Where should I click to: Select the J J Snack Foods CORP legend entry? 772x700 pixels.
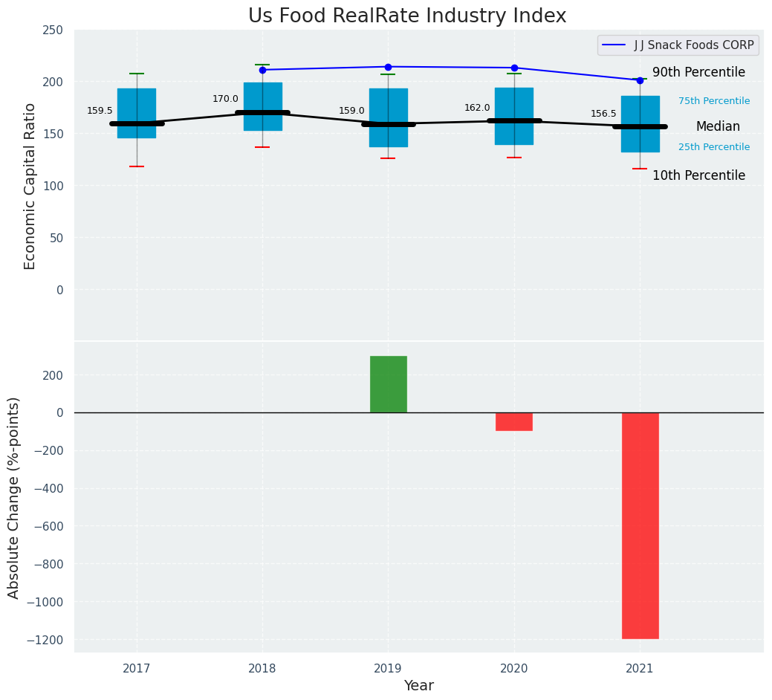(694, 45)
